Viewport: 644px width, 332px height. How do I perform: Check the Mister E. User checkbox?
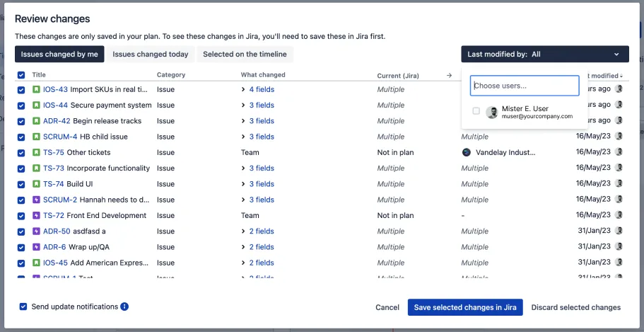pyautogui.click(x=476, y=110)
